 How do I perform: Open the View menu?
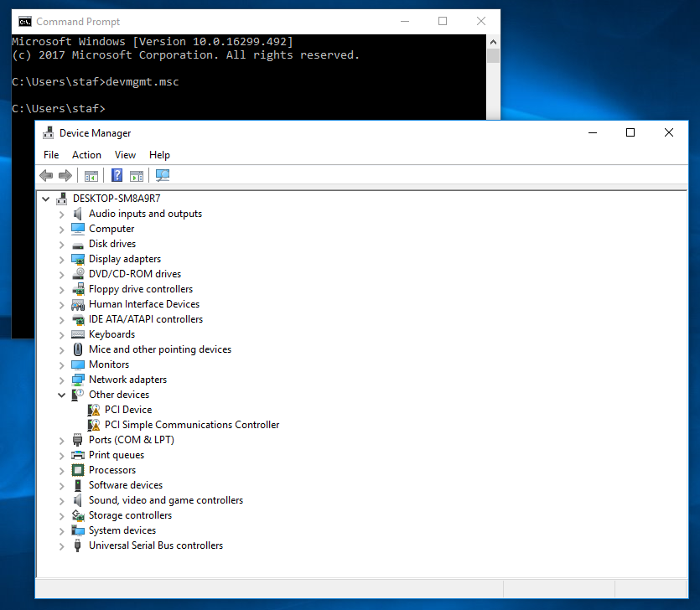(125, 155)
